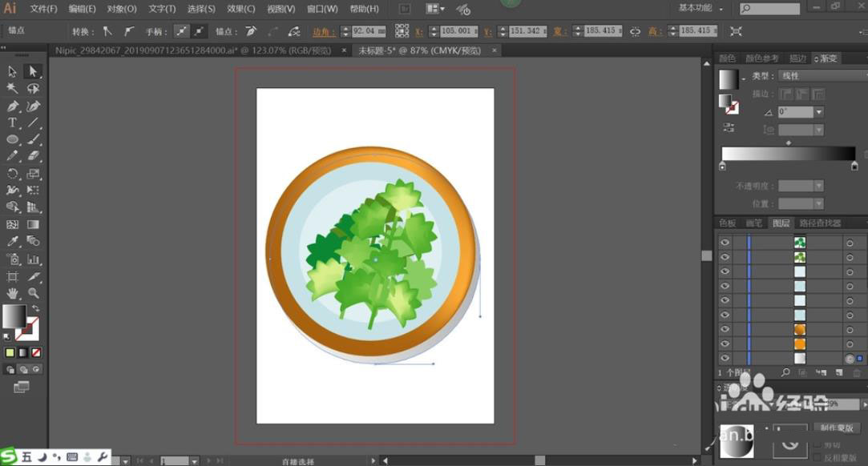Image resolution: width=868 pixels, height=466 pixels.
Task: Hide the first green leaf layer row
Action: [725, 242]
